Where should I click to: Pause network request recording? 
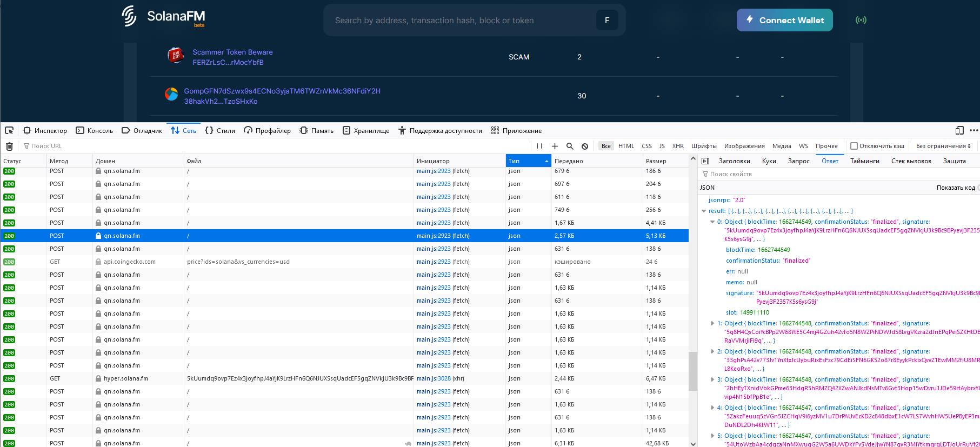[x=539, y=146]
